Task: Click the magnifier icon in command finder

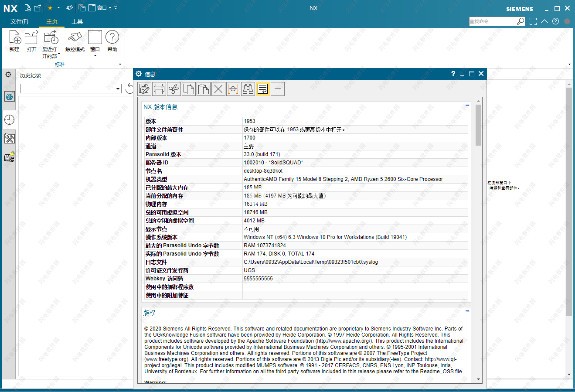Action: click(521, 21)
